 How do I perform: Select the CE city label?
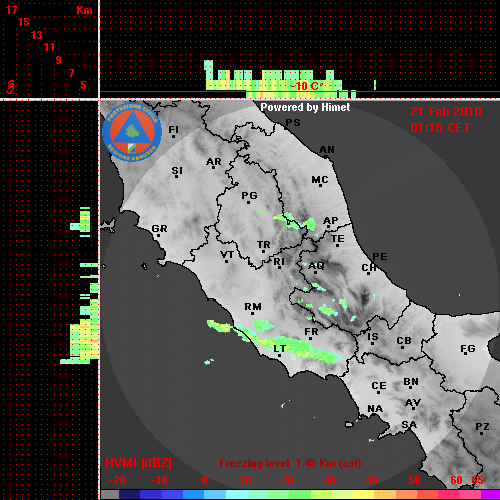click(x=379, y=386)
